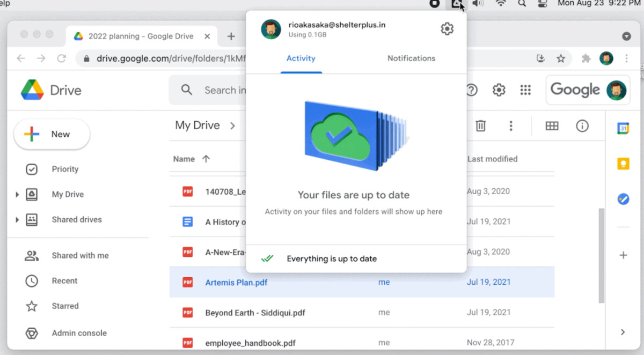Expand My Drive tree arrow
Screen dimensions: 644x355
17,194
